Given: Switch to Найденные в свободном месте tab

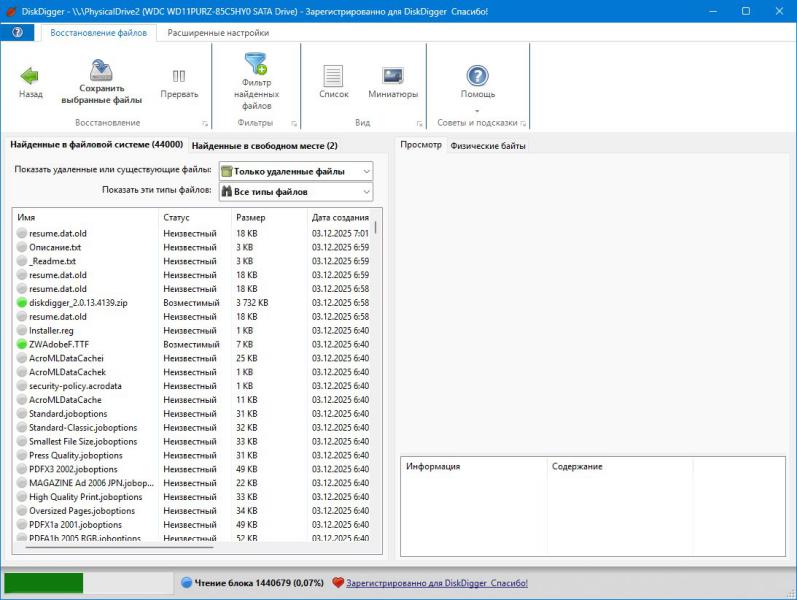Looking at the screenshot, I should click(264, 146).
